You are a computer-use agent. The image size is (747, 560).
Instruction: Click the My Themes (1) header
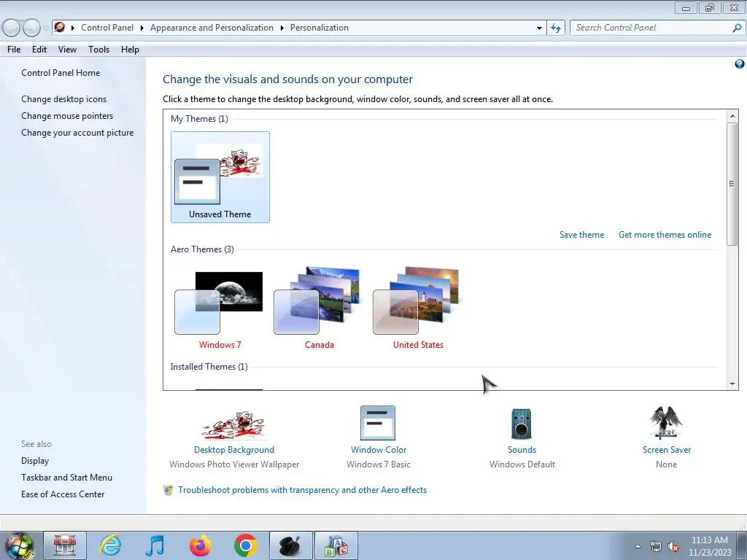click(199, 119)
